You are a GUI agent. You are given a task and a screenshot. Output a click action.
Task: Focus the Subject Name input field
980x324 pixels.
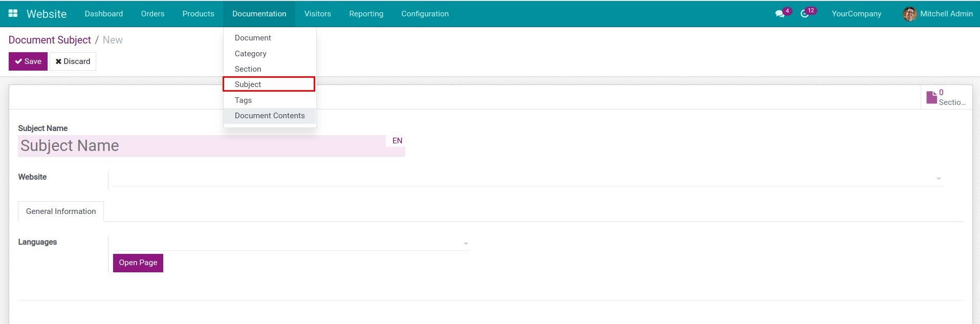pyautogui.click(x=202, y=146)
